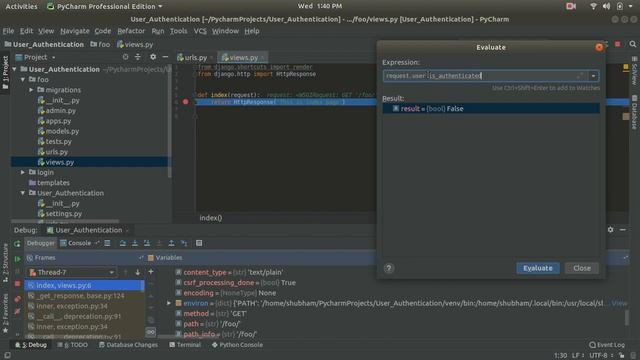This screenshot has width=640, height=360.
Task: Click the watches glasses icon in Variables
Action: (151, 332)
